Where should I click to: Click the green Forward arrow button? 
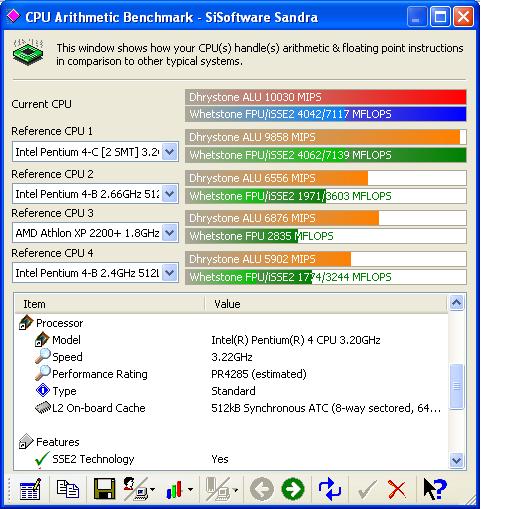(x=293, y=489)
